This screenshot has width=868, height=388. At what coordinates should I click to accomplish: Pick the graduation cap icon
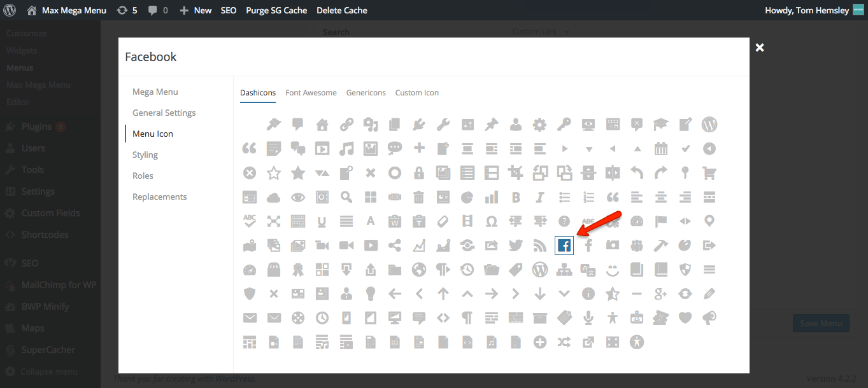coord(660,125)
